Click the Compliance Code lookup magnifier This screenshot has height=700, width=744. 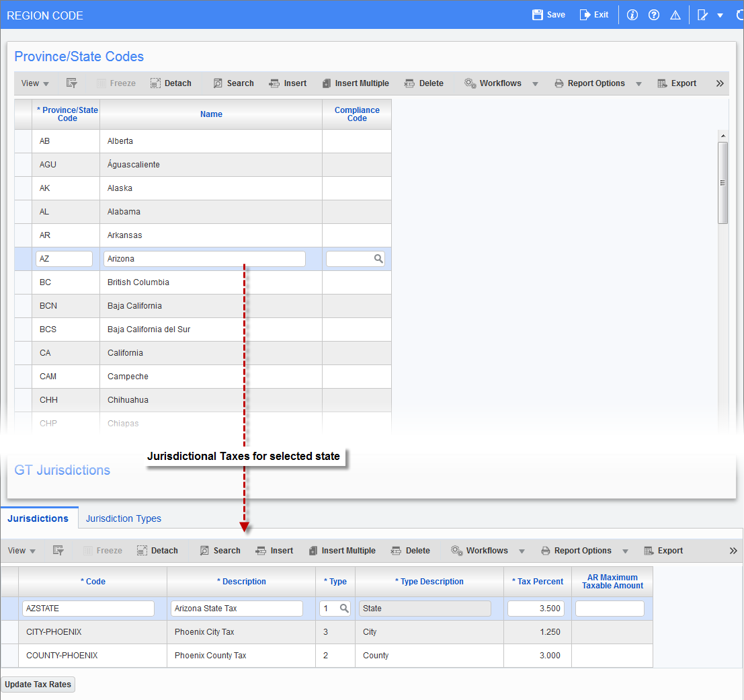(x=378, y=259)
